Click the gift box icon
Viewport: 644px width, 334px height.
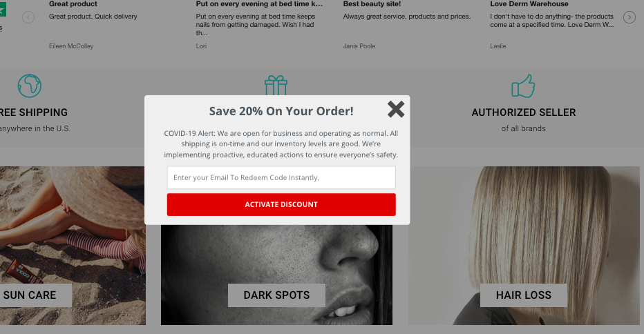pos(276,86)
